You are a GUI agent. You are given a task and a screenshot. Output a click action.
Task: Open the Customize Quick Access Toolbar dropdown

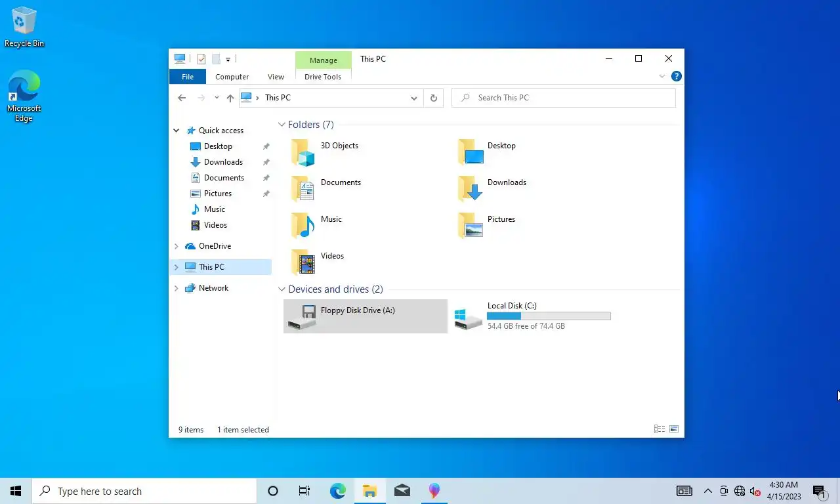[228, 59]
